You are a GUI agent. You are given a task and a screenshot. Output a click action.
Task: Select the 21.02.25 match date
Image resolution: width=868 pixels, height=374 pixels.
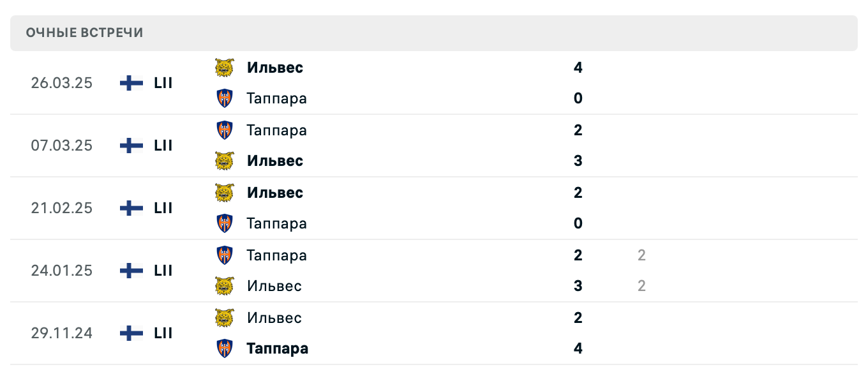pos(62,208)
